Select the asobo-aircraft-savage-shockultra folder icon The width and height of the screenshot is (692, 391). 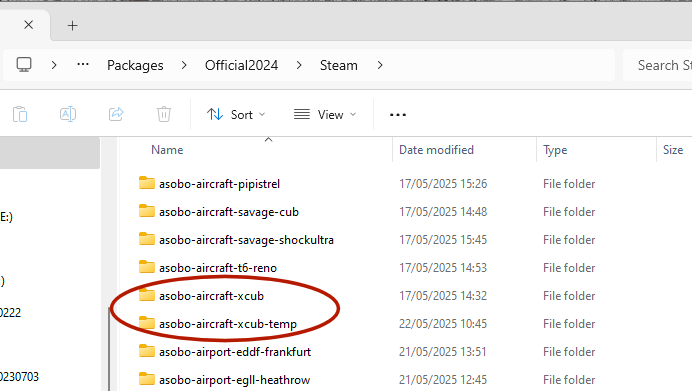pos(147,239)
